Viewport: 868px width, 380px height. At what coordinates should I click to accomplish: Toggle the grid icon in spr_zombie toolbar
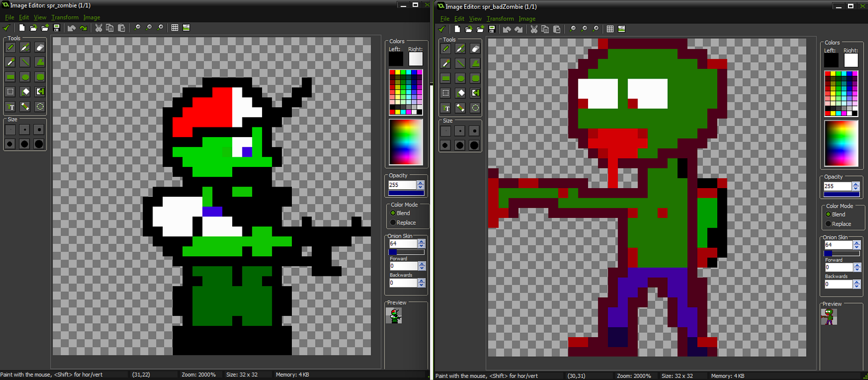click(175, 28)
